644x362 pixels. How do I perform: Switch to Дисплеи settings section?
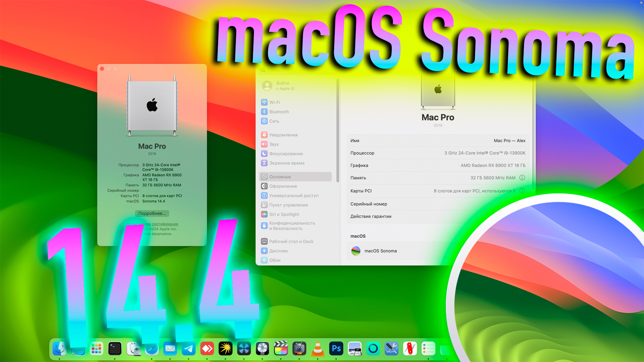pyautogui.click(x=278, y=251)
